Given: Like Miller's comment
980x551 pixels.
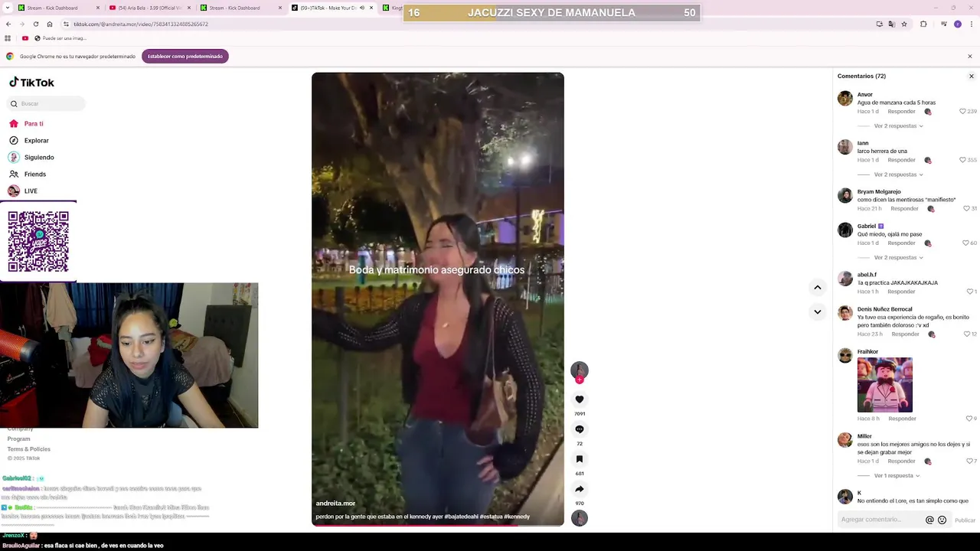Looking at the screenshot, I should (969, 461).
